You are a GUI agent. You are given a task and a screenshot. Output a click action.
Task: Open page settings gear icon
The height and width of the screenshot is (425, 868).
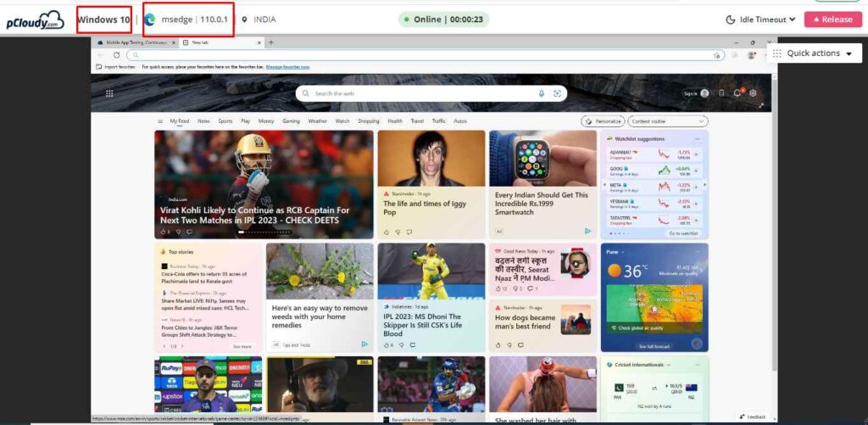(x=753, y=93)
